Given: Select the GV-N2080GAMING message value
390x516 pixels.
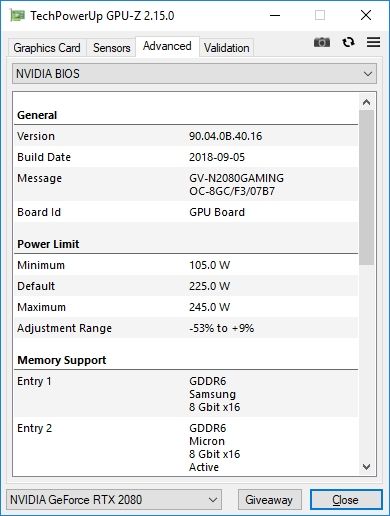Looking at the screenshot, I should pyautogui.click(x=236, y=184).
